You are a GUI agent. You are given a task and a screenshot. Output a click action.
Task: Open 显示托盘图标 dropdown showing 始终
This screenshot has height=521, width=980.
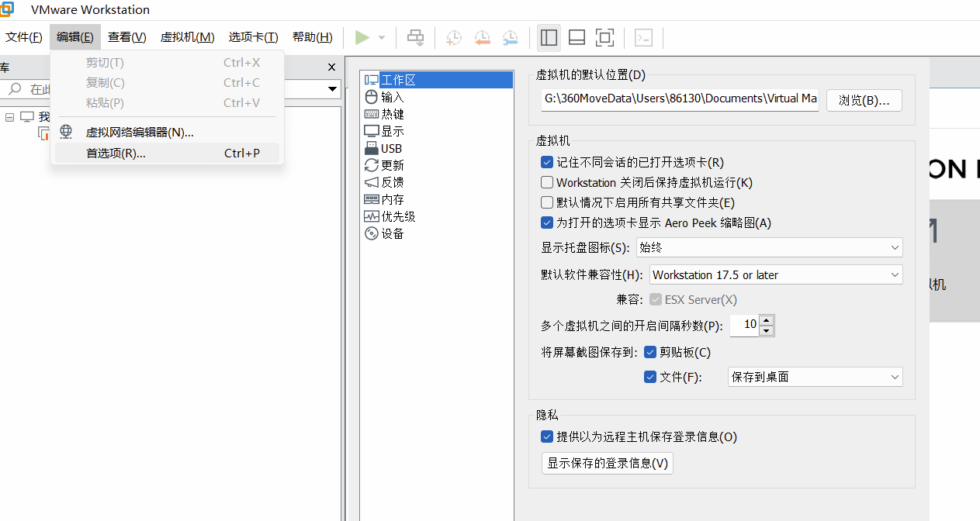[769, 247]
